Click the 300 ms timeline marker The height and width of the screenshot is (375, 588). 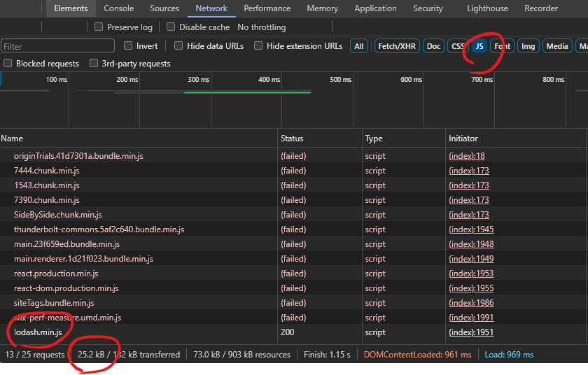[x=198, y=80]
